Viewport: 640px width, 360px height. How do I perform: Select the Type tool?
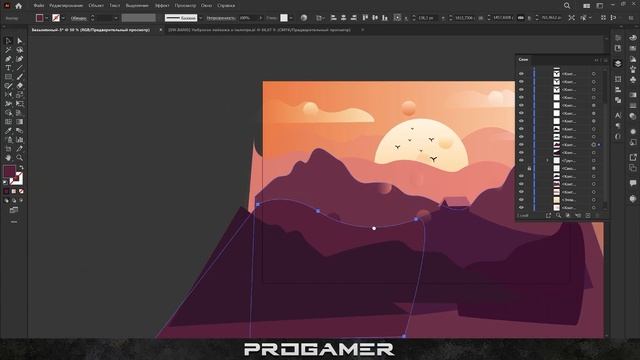(8, 68)
